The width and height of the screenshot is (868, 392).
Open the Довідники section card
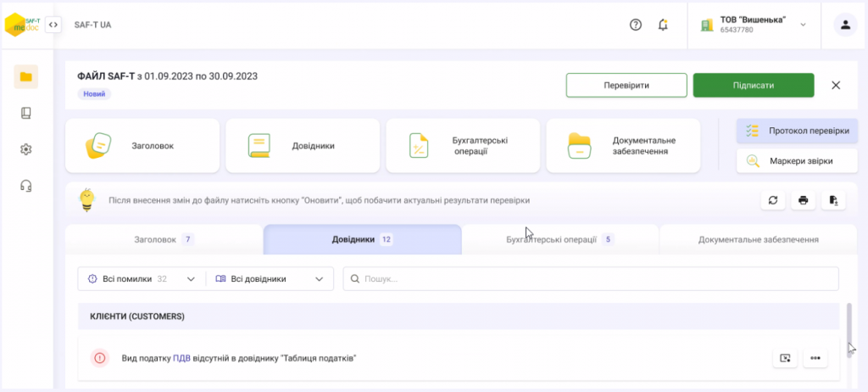click(303, 146)
